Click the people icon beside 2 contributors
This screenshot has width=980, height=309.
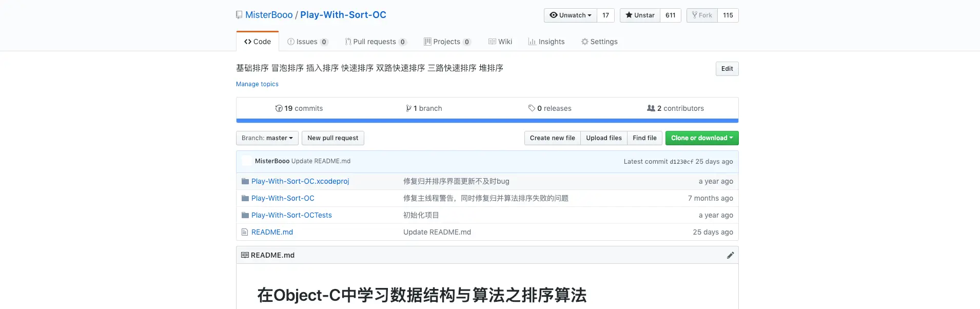(651, 108)
